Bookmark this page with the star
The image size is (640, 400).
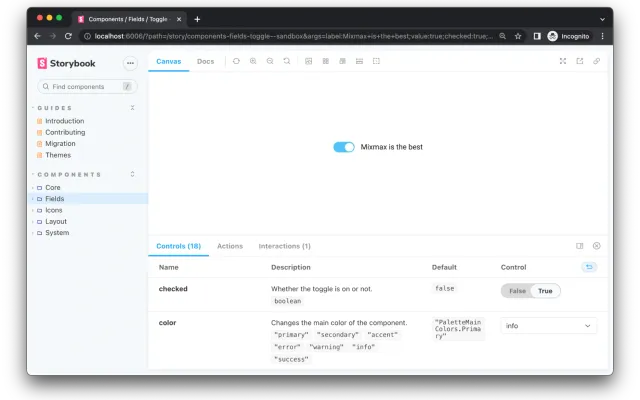518,36
